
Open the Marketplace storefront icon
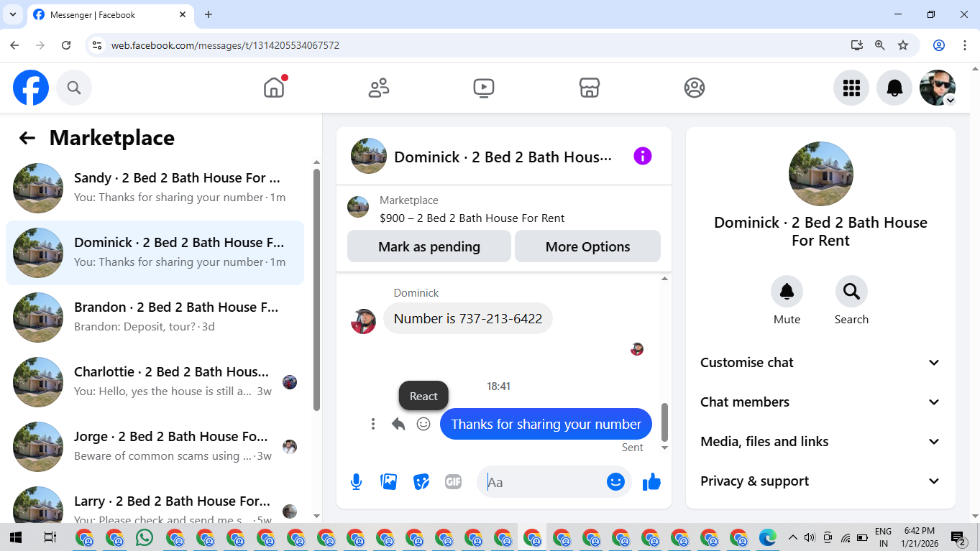coord(590,88)
